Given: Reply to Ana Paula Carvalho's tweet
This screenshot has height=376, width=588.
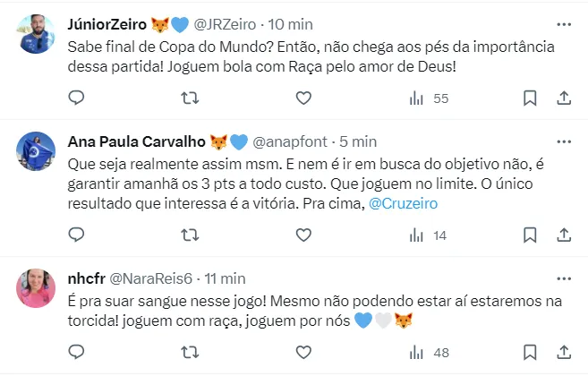Looking at the screenshot, I should (x=76, y=235).
